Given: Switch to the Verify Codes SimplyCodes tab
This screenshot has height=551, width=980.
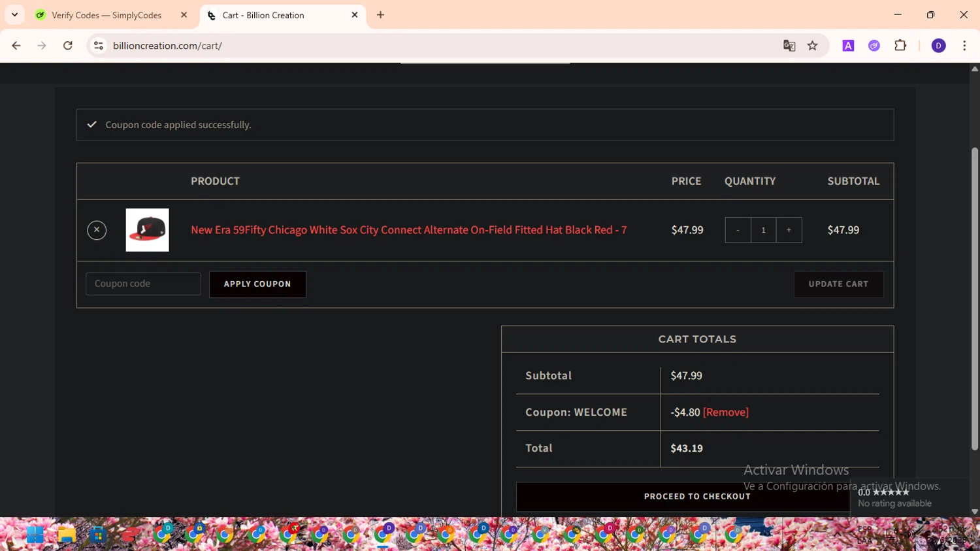Looking at the screenshot, I should 106,15.
